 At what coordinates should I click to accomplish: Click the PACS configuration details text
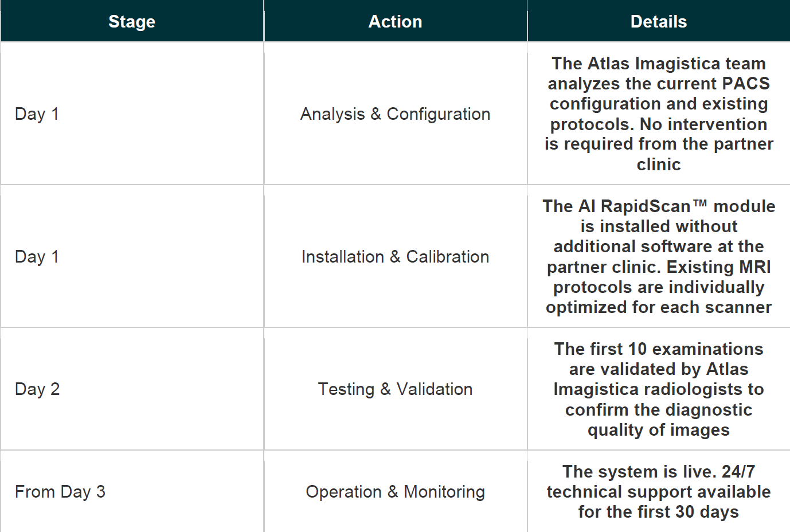click(x=659, y=114)
